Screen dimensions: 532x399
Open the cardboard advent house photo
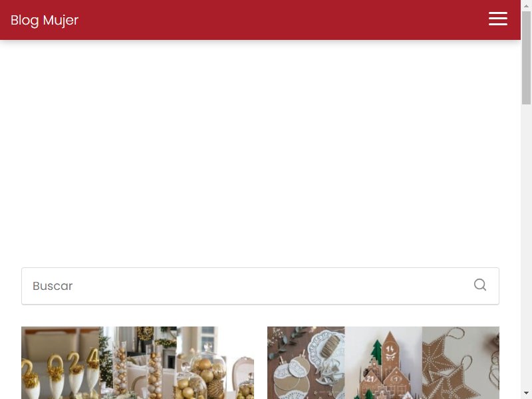(384, 362)
